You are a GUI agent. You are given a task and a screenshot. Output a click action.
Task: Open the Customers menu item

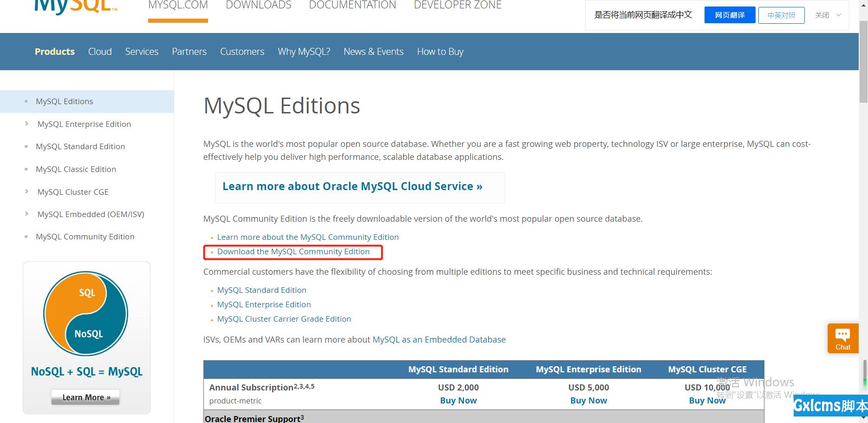point(242,52)
